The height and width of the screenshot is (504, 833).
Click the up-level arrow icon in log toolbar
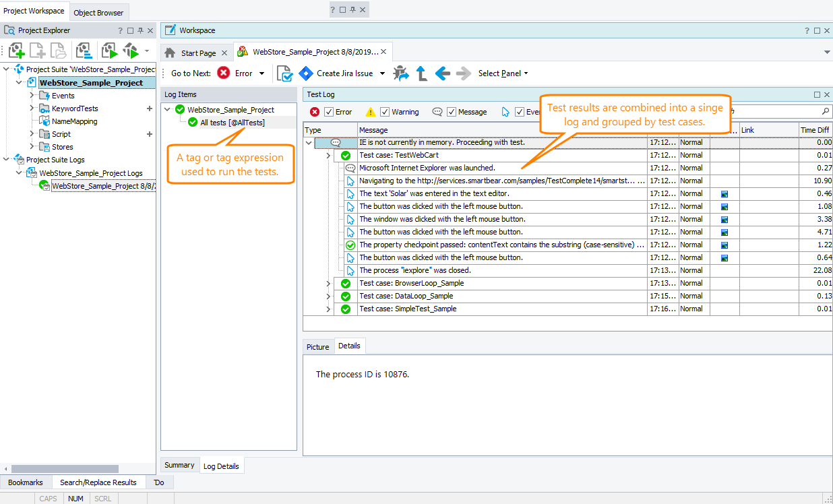[422, 73]
